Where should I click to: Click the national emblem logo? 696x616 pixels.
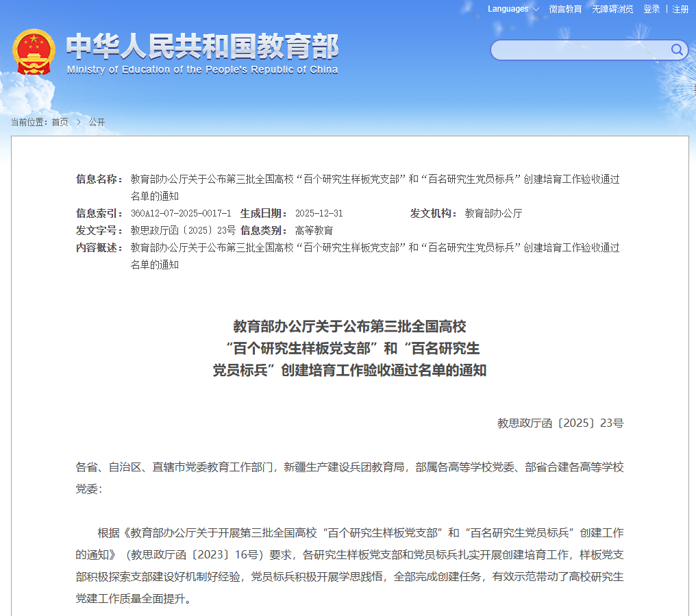coord(34,51)
